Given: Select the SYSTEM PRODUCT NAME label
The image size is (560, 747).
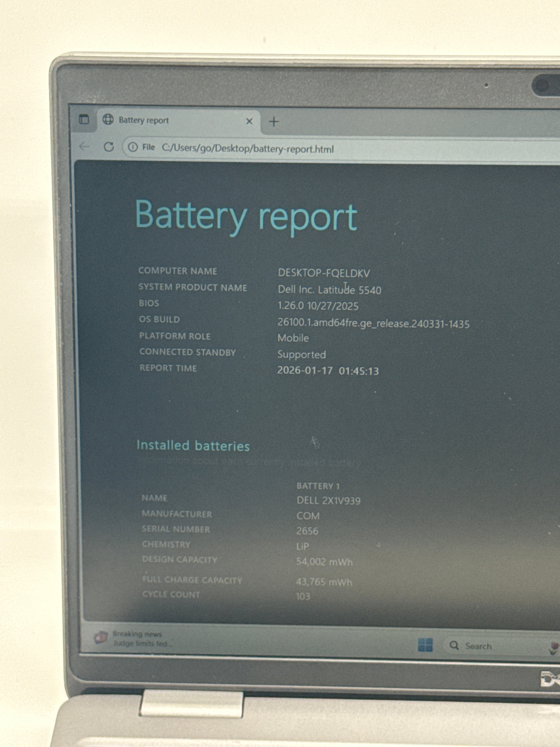Looking at the screenshot, I should [x=193, y=287].
